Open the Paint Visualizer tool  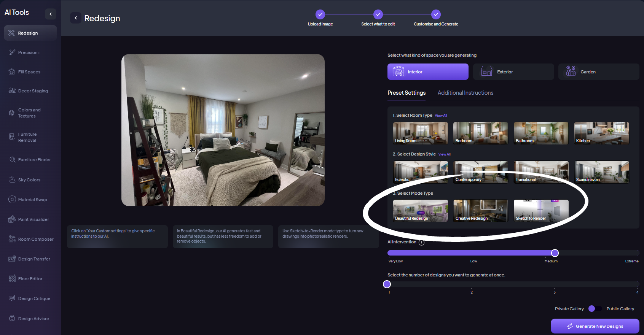pos(12,219)
